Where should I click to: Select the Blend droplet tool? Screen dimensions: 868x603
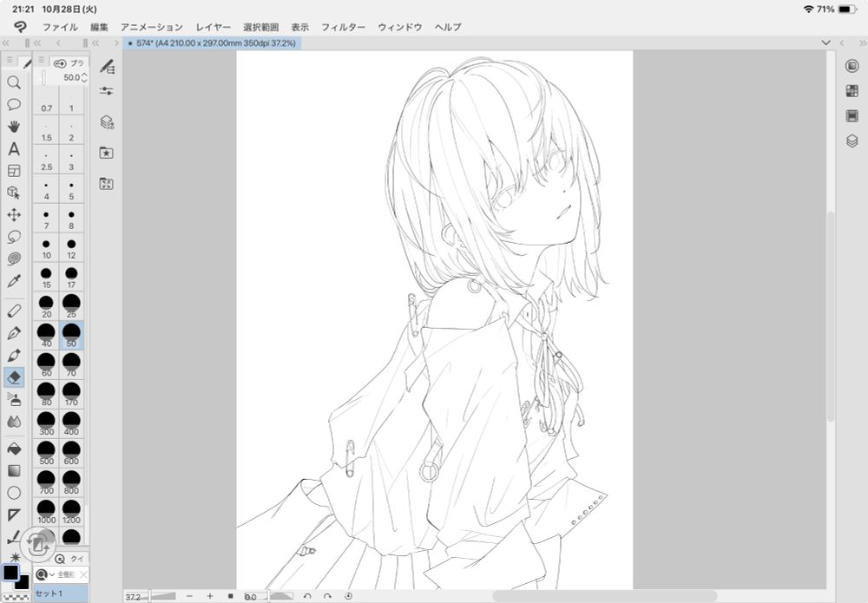(x=14, y=422)
